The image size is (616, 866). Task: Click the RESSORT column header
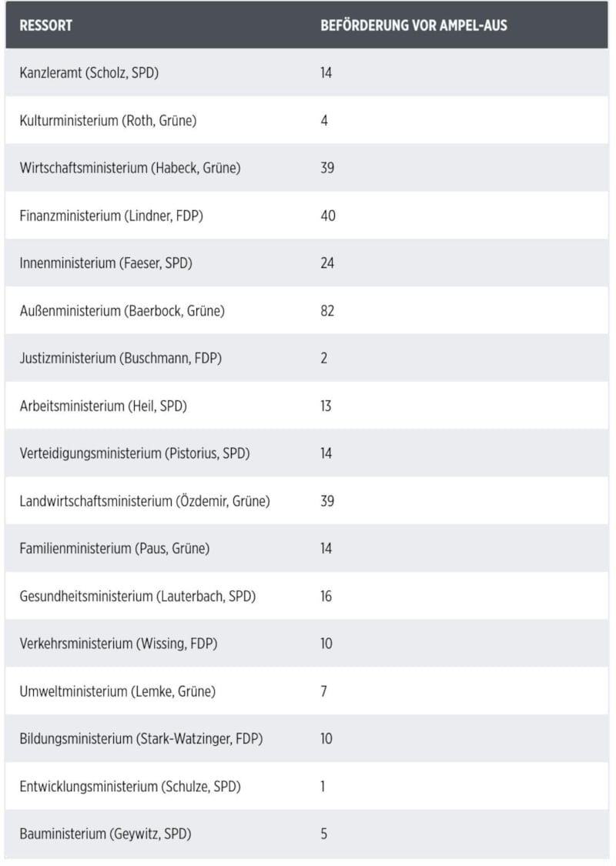pyautogui.click(x=46, y=25)
